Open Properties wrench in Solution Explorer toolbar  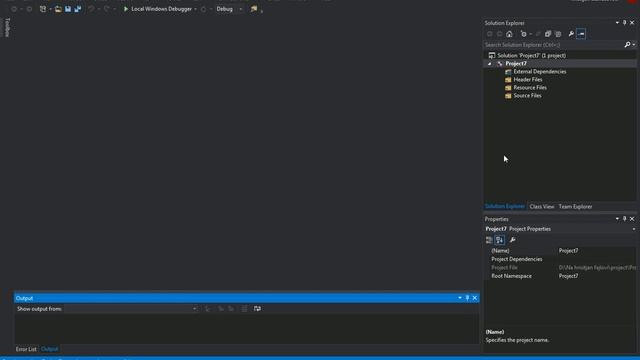pyautogui.click(x=571, y=34)
